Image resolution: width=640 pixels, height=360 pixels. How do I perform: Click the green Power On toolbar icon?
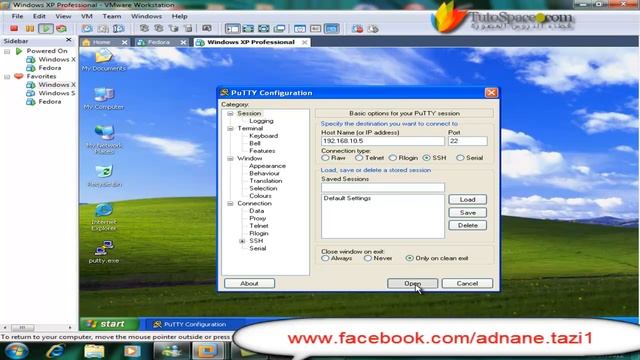click(46, 29)
